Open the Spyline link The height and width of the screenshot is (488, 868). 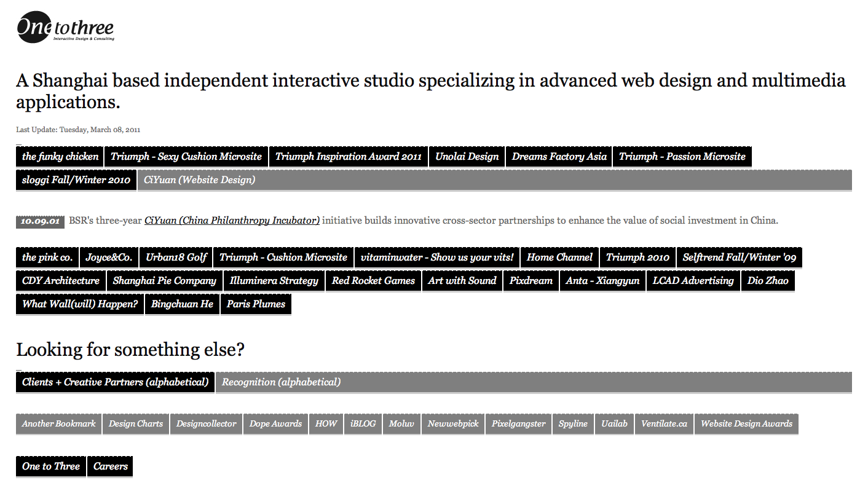574,424
